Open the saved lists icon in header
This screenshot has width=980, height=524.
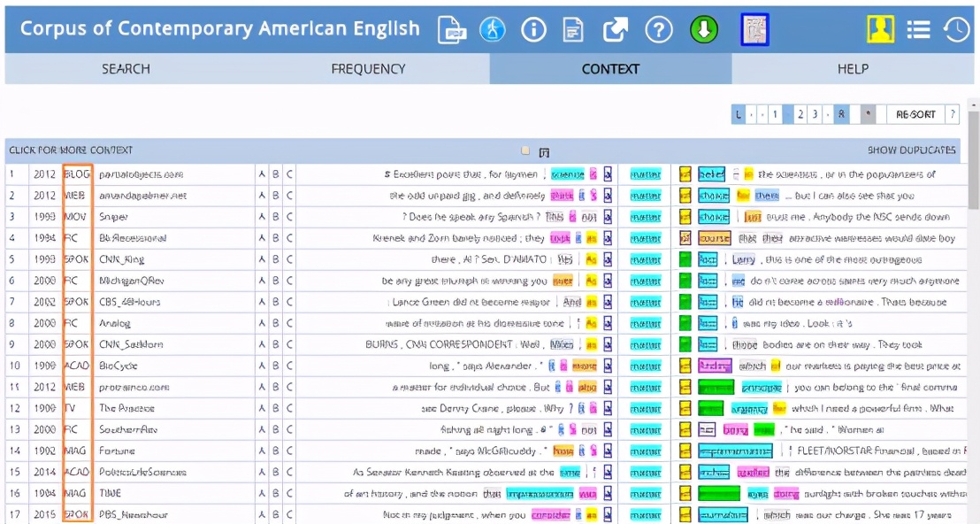tap(919, 29)
